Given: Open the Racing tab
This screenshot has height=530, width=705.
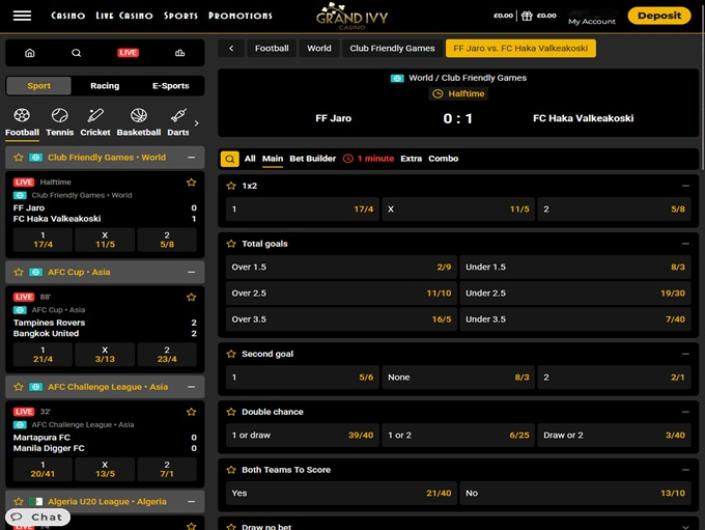Looking at the screenshot, I should (x=104, y=86).
